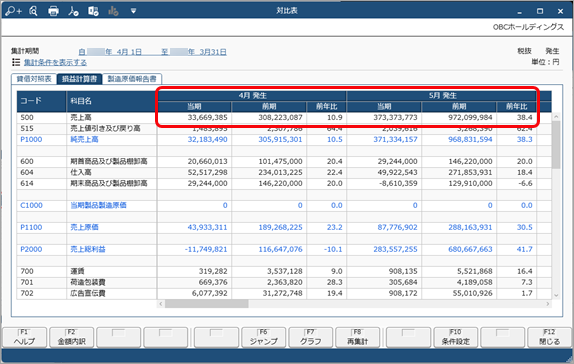Screen dimensions: 574x364
Task: Click the vertical scrollbar down arrow
Action: click(x=556, y=295)
